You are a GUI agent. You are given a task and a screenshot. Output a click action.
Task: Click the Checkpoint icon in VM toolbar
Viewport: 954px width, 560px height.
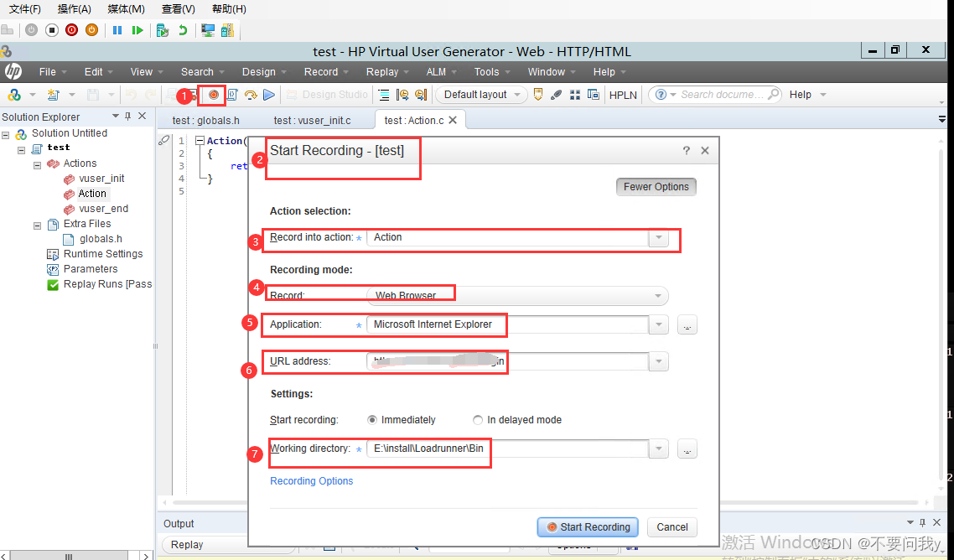point(163,30)
